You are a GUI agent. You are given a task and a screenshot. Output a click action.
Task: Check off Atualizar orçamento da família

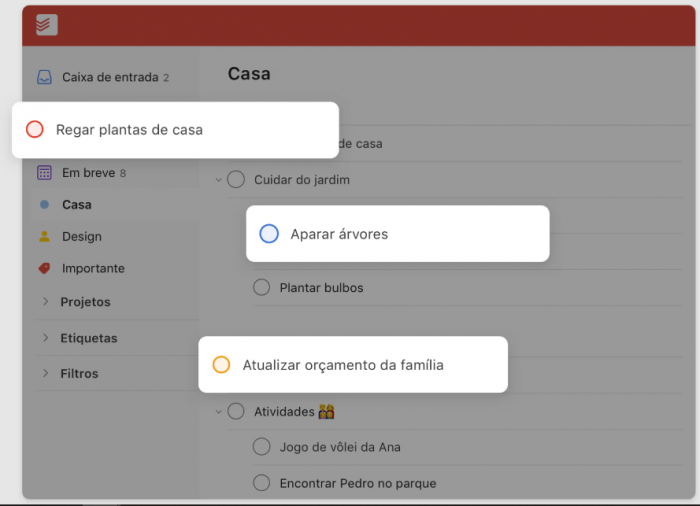tap(221, 364)
